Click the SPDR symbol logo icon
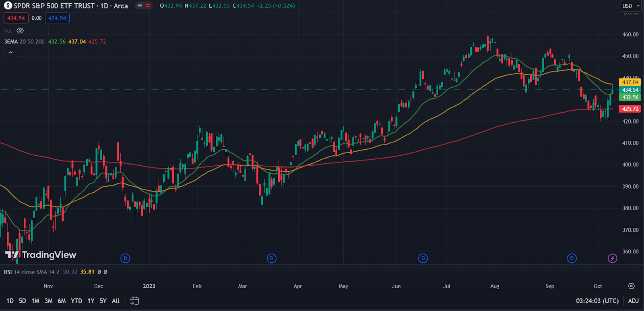Screen dimensions: 644x311 click(8, 6)
